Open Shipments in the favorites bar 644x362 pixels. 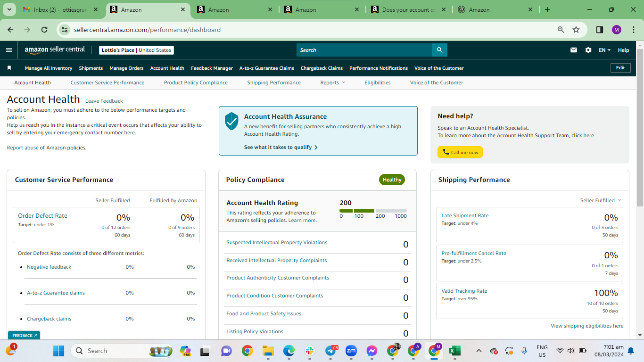(91, 68)
